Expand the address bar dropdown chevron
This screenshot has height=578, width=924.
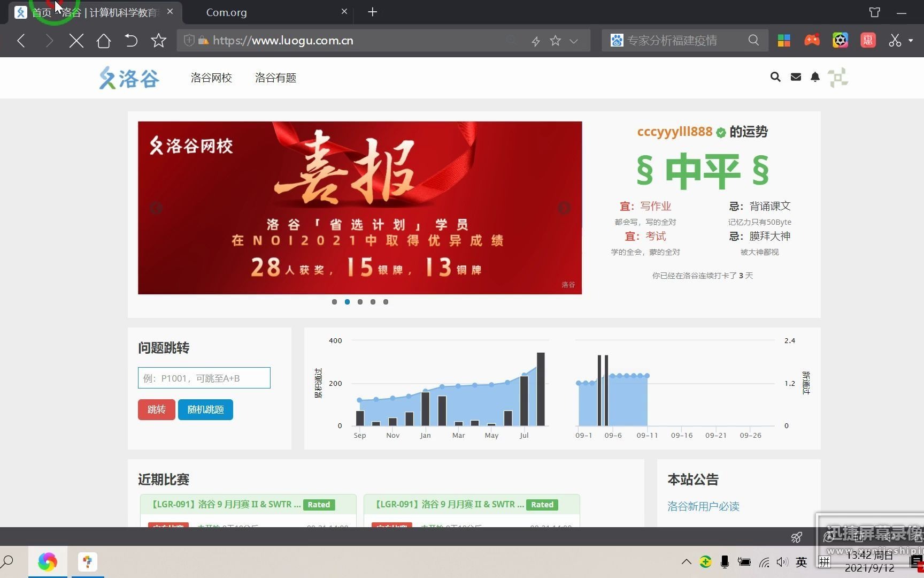[x=574, y=41]
